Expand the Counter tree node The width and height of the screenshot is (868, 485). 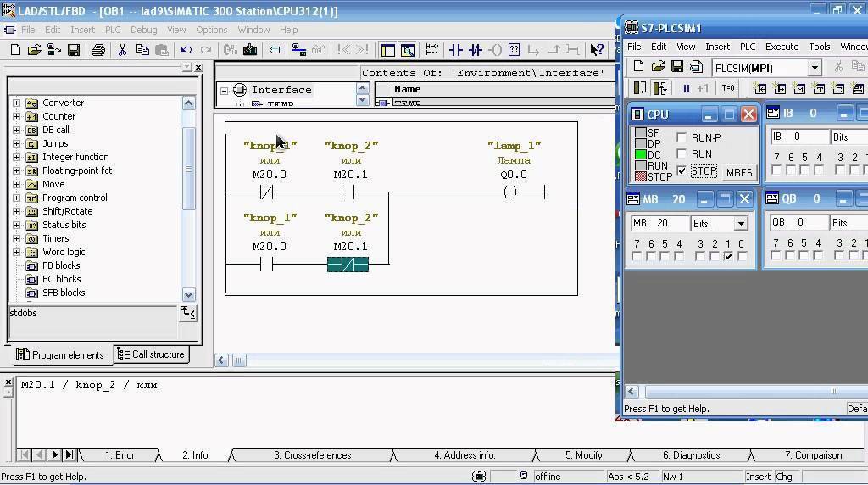(x=17, y=116)
